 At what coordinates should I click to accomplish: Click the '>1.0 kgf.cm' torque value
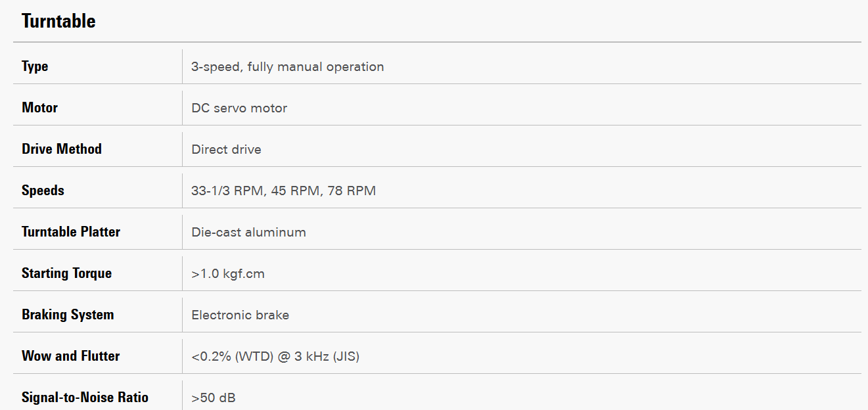coord(228,273)
